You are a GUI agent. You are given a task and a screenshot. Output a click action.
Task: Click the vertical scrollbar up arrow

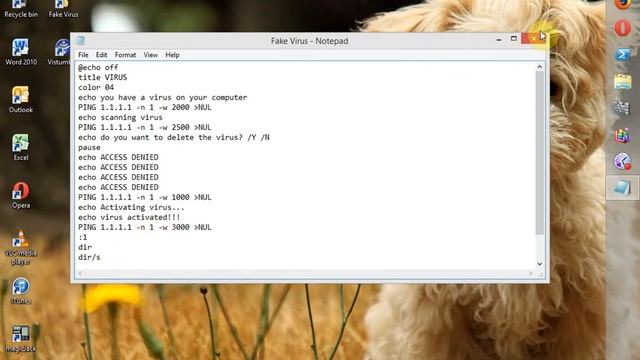[x=540, y=67]
